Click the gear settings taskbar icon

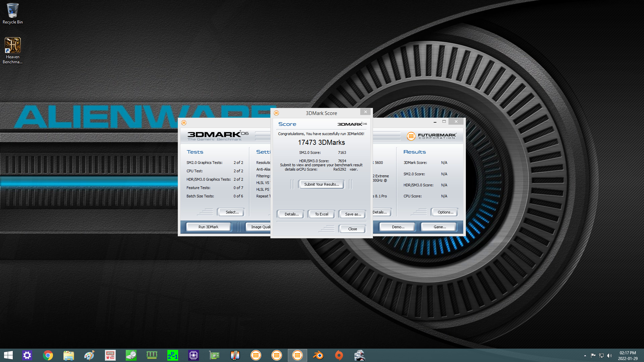tap(27, 355)
